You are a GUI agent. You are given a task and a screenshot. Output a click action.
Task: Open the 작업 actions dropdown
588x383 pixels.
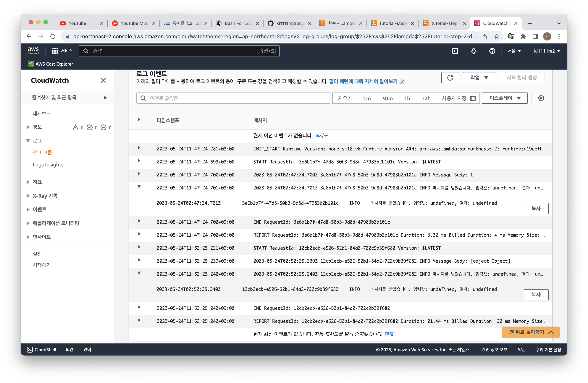pyautogui.click(x=479, y=77)
